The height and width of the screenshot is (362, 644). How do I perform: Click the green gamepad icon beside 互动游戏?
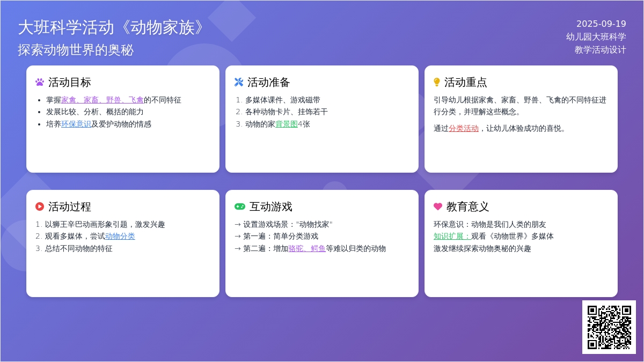point(240,206)
